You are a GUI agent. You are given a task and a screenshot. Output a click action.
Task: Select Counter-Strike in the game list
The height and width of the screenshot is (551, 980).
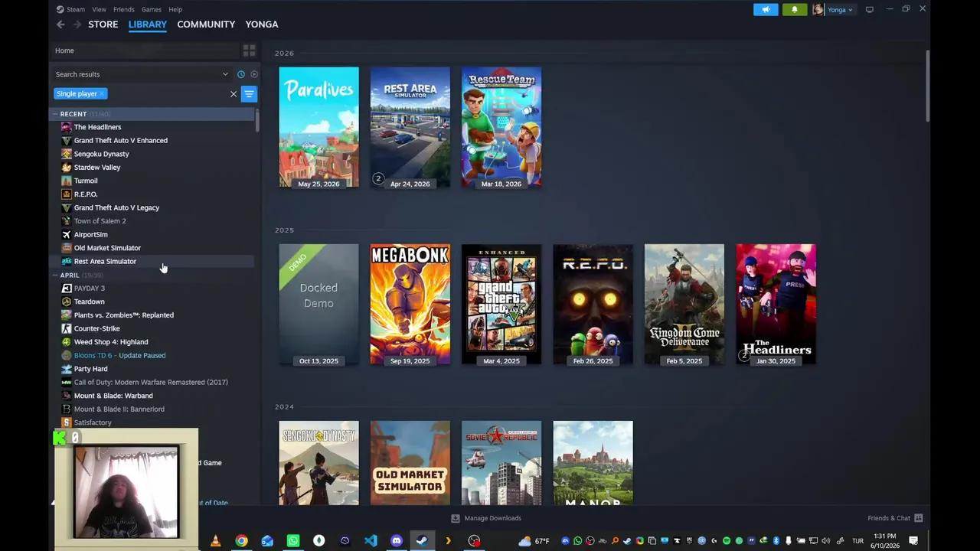pyautogui.click(x=97, y=328)
